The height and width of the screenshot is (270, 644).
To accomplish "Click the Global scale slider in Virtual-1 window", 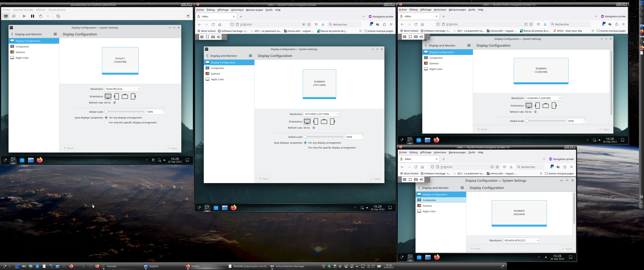I will (125, 112).
